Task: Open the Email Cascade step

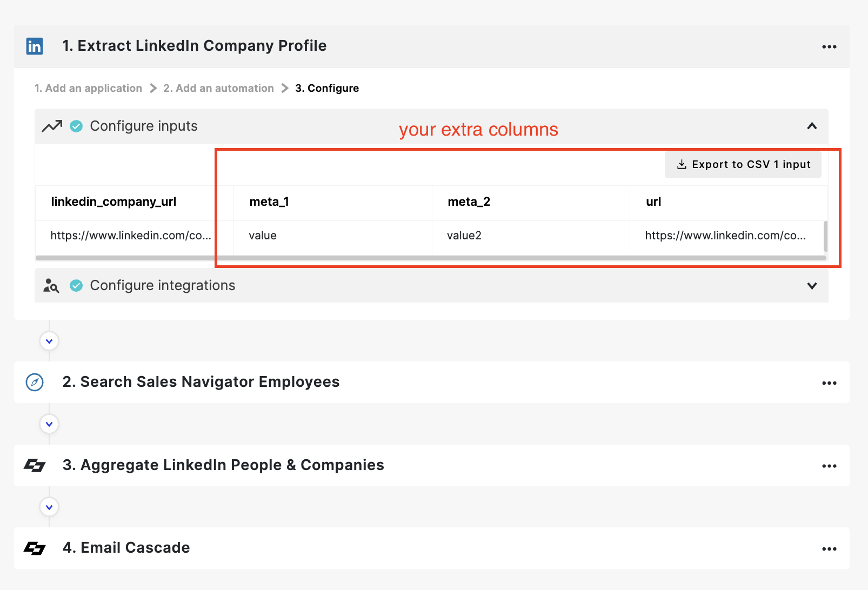Action: pyautogui.click(x=432, y=548)
